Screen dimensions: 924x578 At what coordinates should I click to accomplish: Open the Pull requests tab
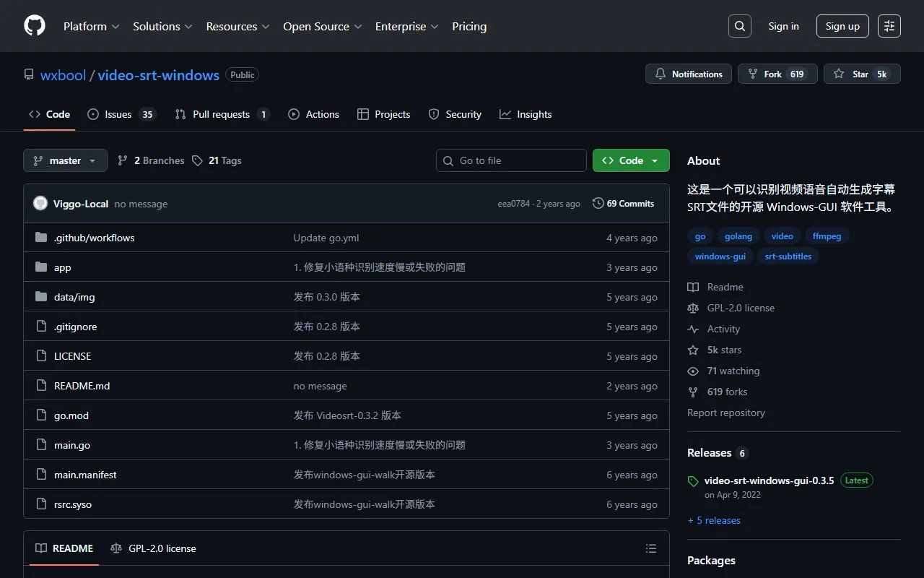click(x=222, y=114)
